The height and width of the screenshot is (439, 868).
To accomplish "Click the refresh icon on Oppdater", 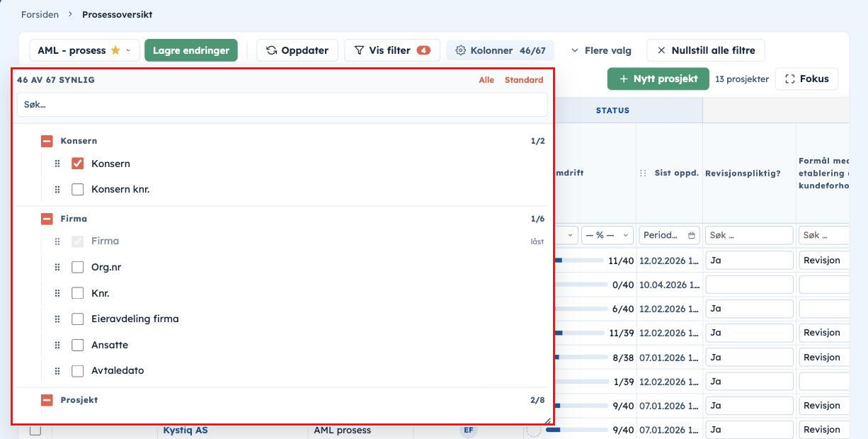I will pyautogui.click(x=271, y=50).
